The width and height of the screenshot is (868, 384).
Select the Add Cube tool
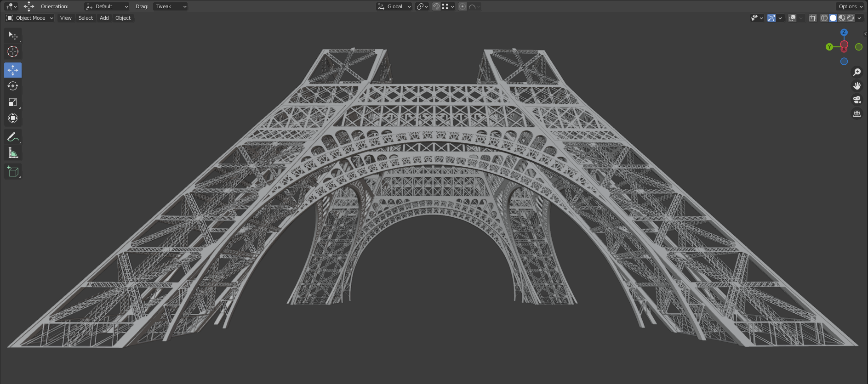point(13,171)
